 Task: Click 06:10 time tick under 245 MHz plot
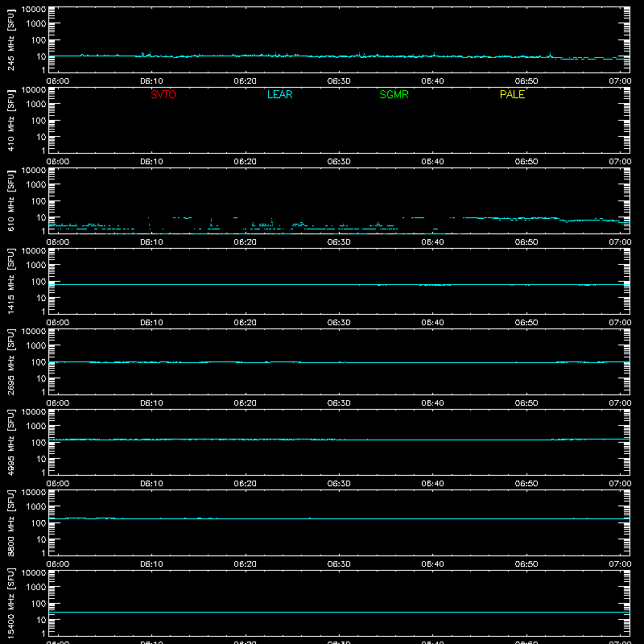pyautogui.click(x=151, y=81)
